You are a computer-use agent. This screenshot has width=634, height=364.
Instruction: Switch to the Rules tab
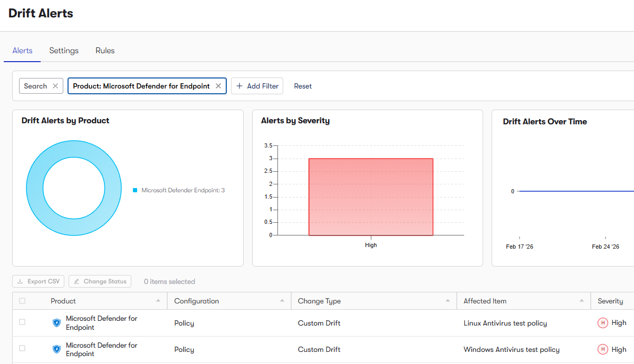click(105, 51)
